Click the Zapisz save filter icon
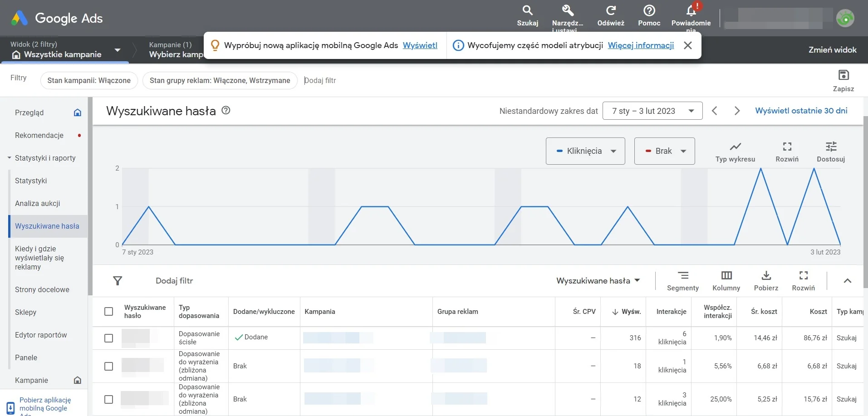The width and height of the screenshot is (868, 416). (x=843, y=75)
